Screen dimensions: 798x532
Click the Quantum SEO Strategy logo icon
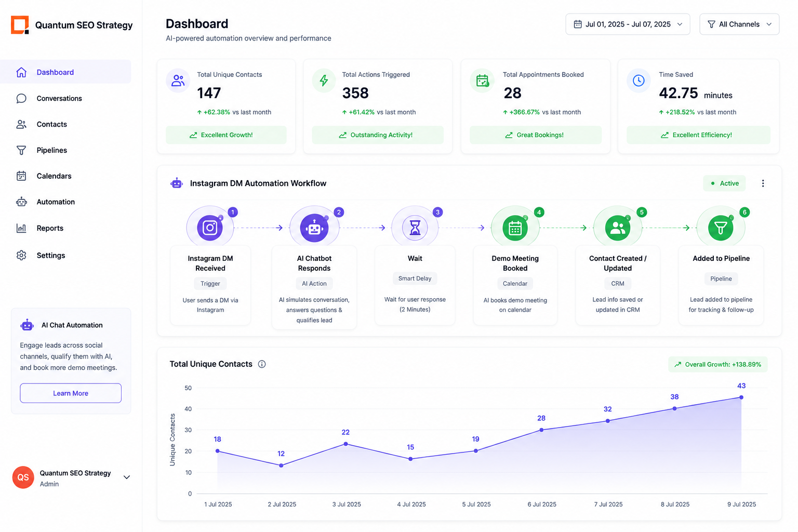20,25
